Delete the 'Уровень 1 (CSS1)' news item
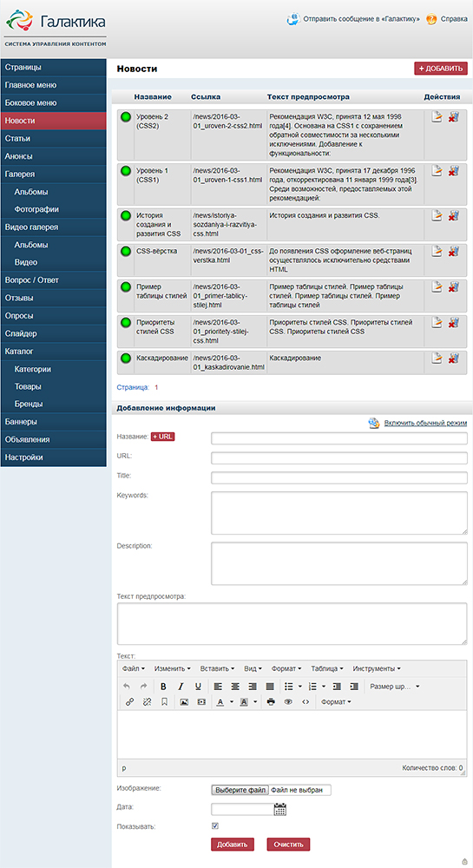Image resolution: width=473 pixels, height=868 pixels. click(x=454, y=170)
